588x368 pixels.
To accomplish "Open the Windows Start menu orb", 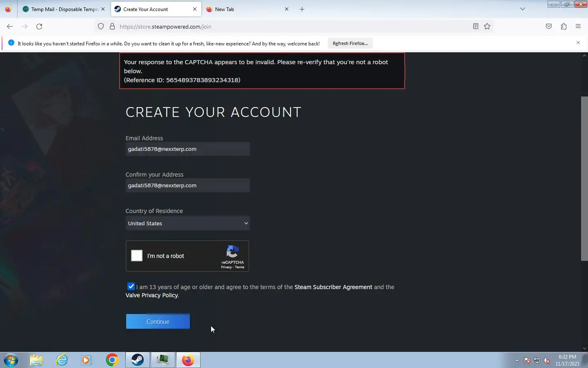I will click(x=11, y=360).
